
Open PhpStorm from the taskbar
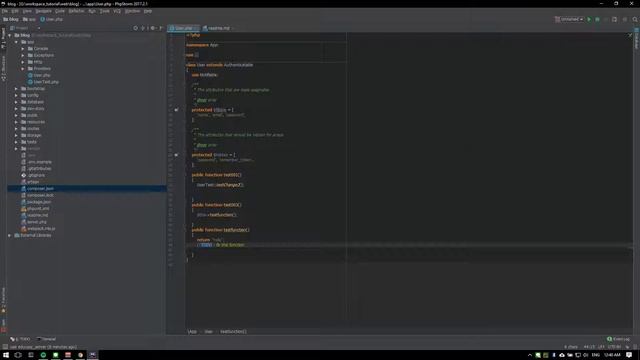point(93,355)
